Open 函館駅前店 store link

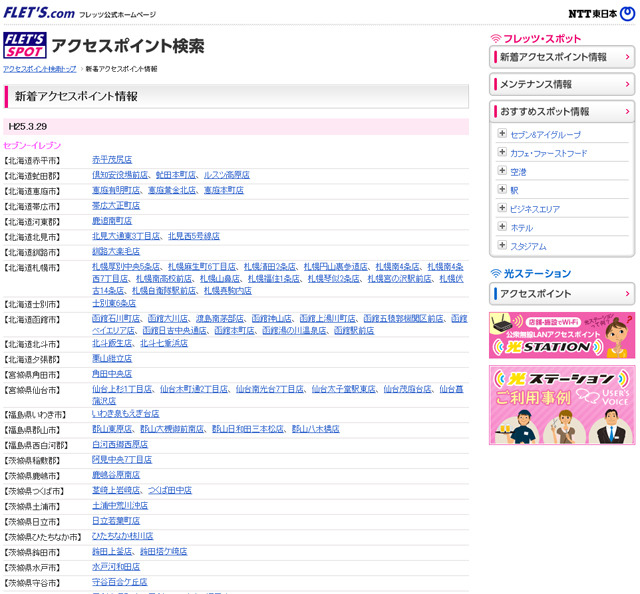(354, 330)
